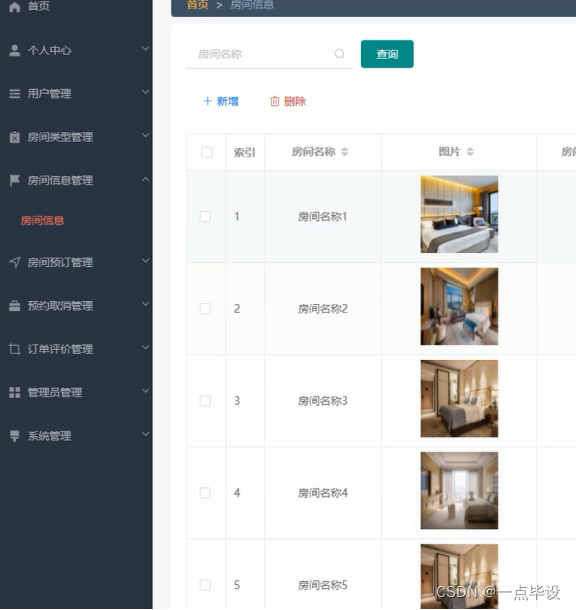The width and height of the screenshot is (576, 610).
Task: Open the room photo for 房间名称2
Action: [x=459, y=306]
